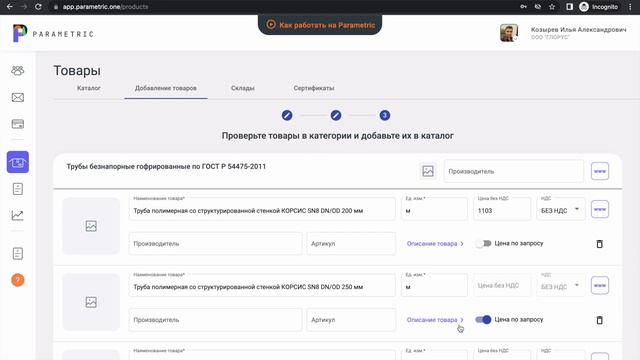Click the password key icon in address bar

click(x=523, y=7)
